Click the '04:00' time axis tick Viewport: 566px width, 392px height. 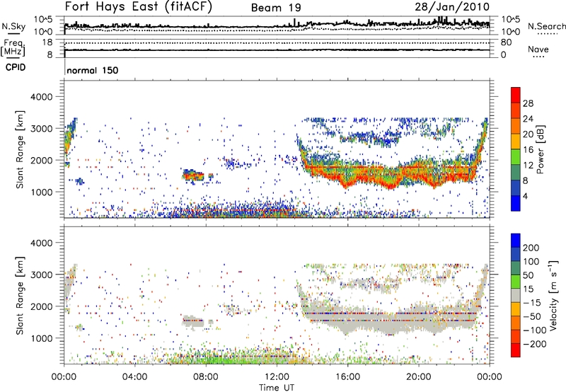[x=134, y=377]
